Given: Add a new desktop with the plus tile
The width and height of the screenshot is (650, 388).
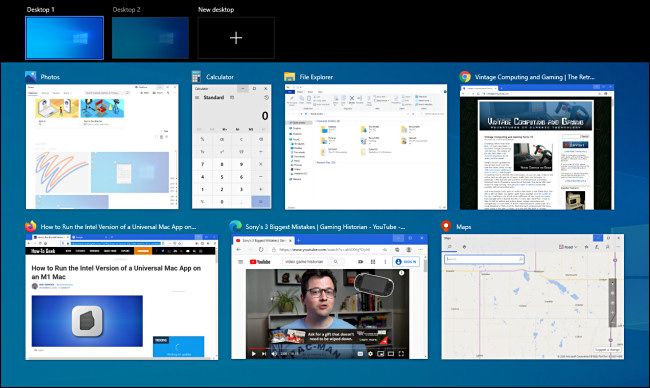Looking at the screenshot, I should click(x=236, y=38).
